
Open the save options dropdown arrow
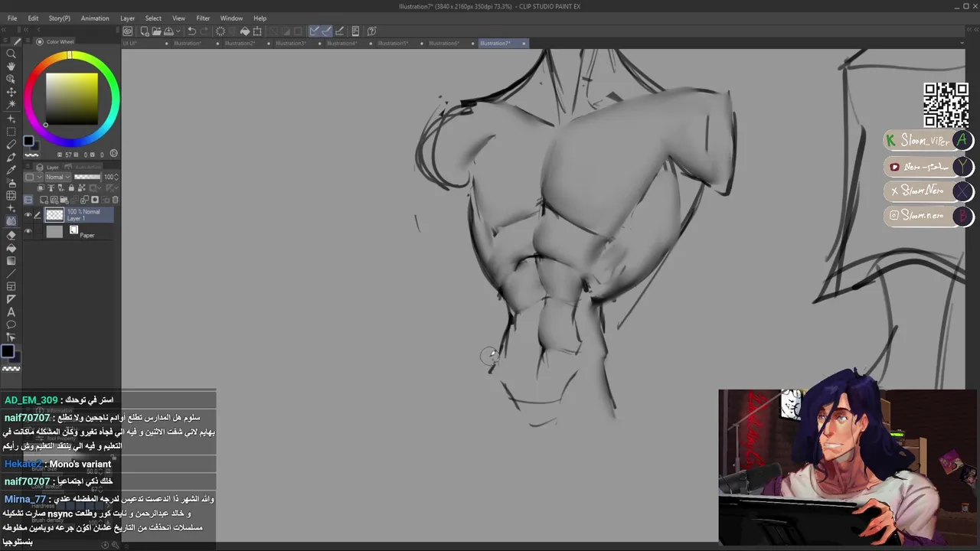point(178,31)
